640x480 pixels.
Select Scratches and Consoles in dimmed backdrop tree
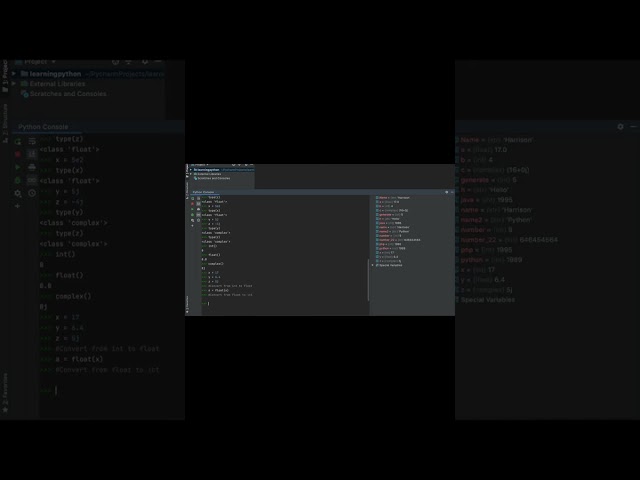[64, 93]
